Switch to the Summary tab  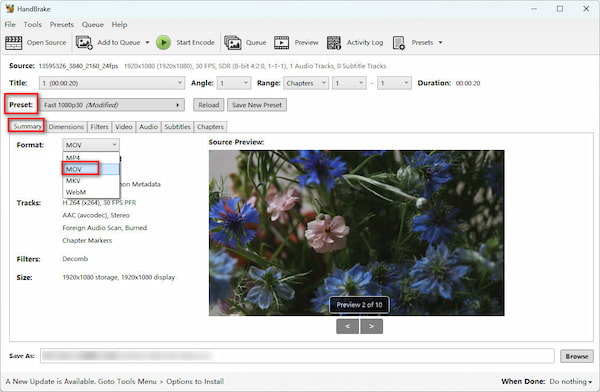[x=27, y=126]
